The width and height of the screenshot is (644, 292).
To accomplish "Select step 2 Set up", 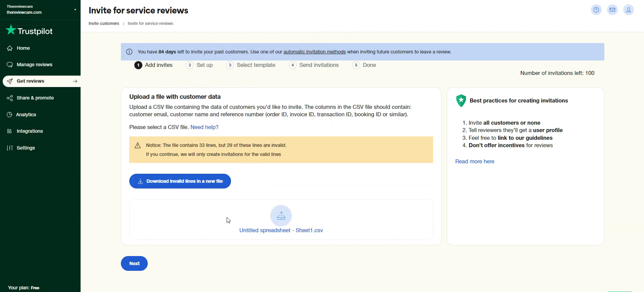I will 199,65.
